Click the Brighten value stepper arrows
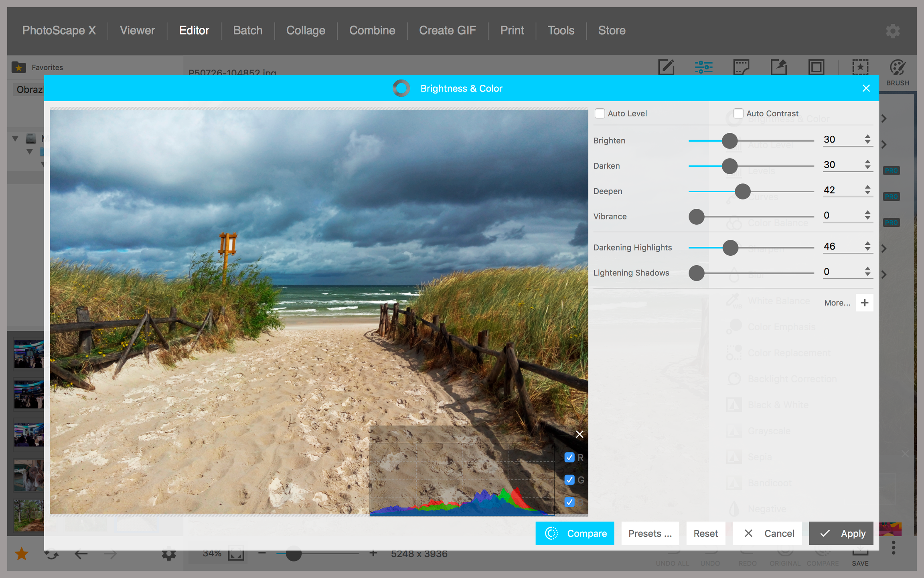This screenshot has width=924, height=578. point(867,139)
